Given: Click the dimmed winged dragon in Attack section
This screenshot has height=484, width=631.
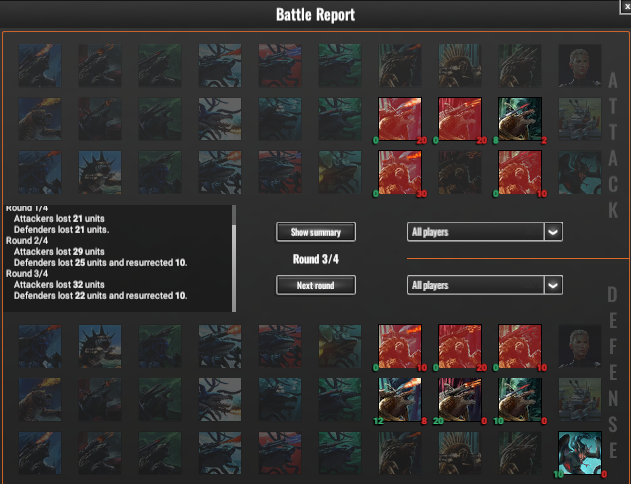Looking at the screenshot, I should [x=579, y=173].
